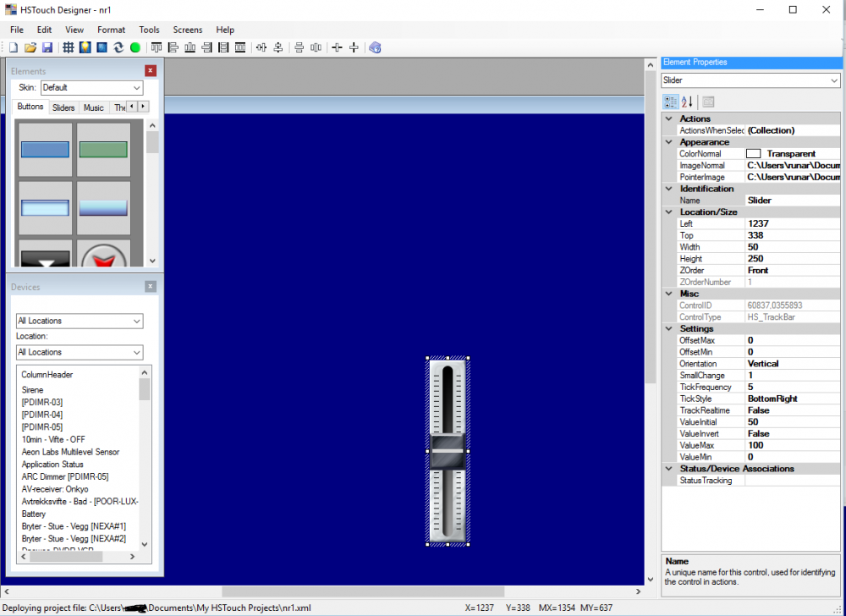This screenshot has height=616, width=846.
Task: Click the help icon at toolbar end
Action: click(x=375, y=47)
